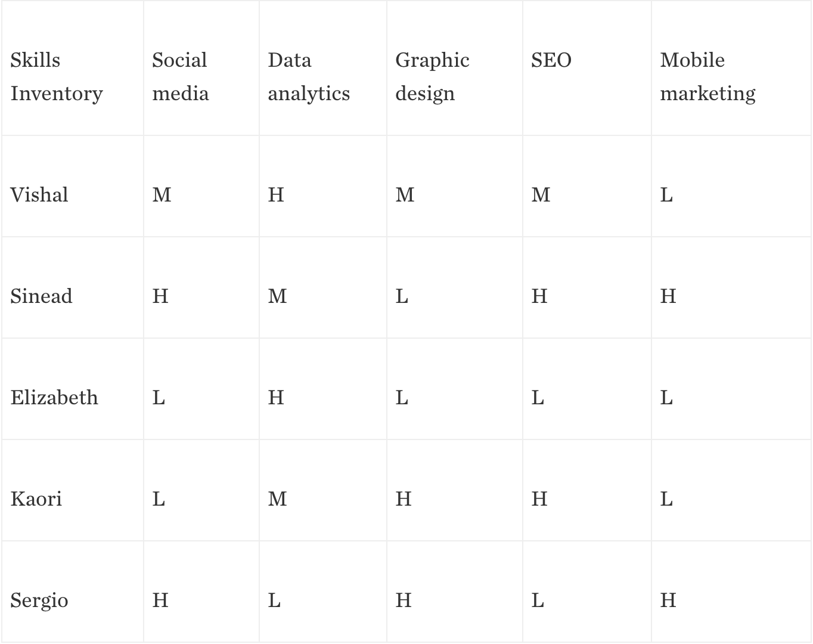
Task: Select the Mobile marketing column header
Action: pos(708,77)
